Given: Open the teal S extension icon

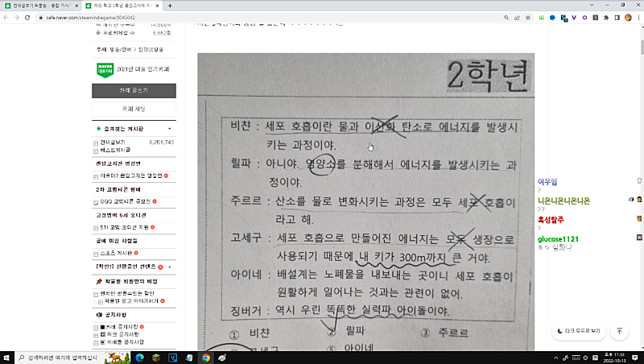Looking at the screenshot, I should (563, 18).
